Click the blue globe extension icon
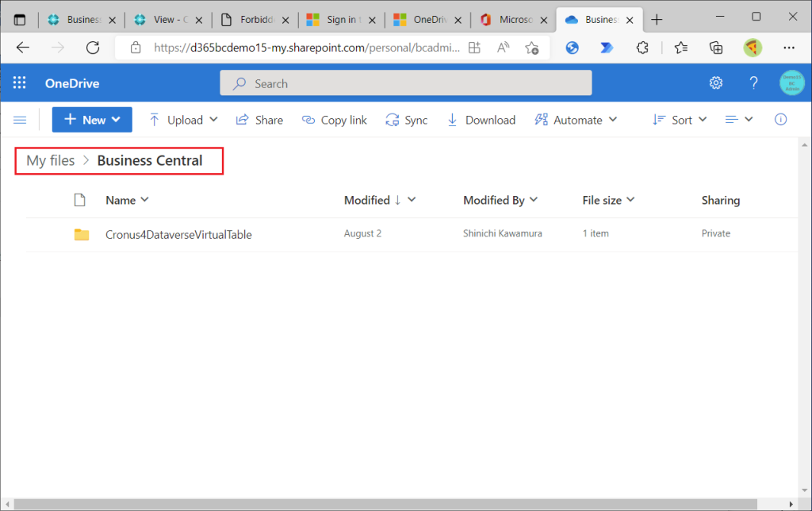Image resolution: width=812 pixels, height=511 pixels. (x=572, y=48)
